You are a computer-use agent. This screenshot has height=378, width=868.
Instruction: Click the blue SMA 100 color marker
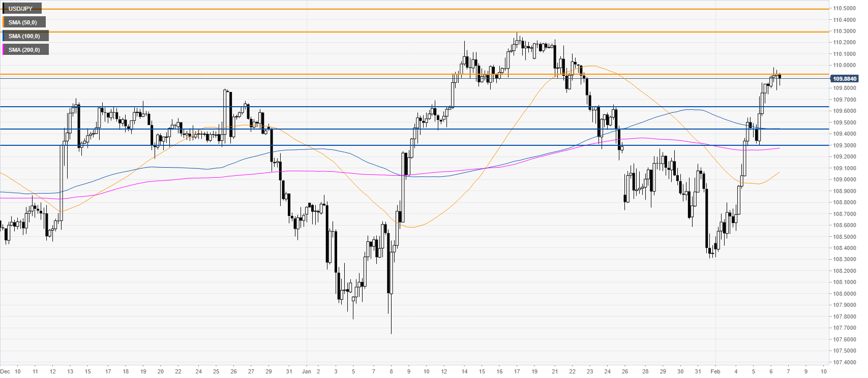click(4, 36)
